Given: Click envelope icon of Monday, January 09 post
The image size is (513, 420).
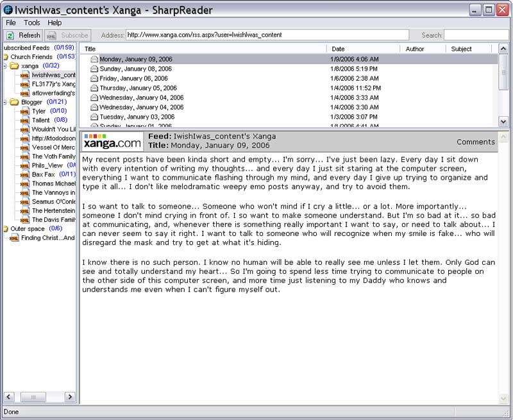Looking at the screenshot, I should tap(94, 59).
